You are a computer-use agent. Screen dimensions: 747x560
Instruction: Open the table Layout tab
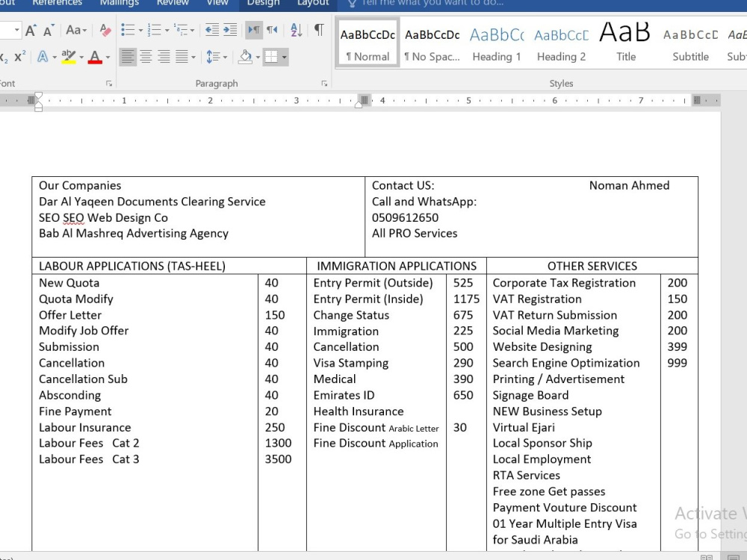[313, 3]
